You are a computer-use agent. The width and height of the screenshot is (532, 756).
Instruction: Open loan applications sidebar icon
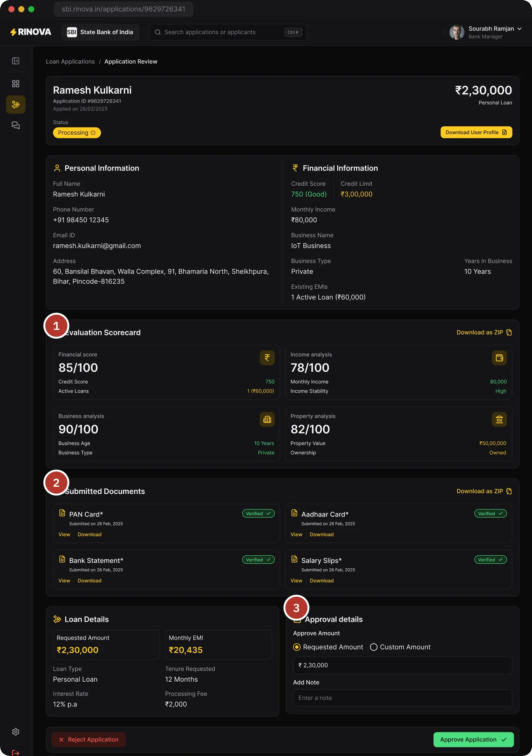pos(16,105)
